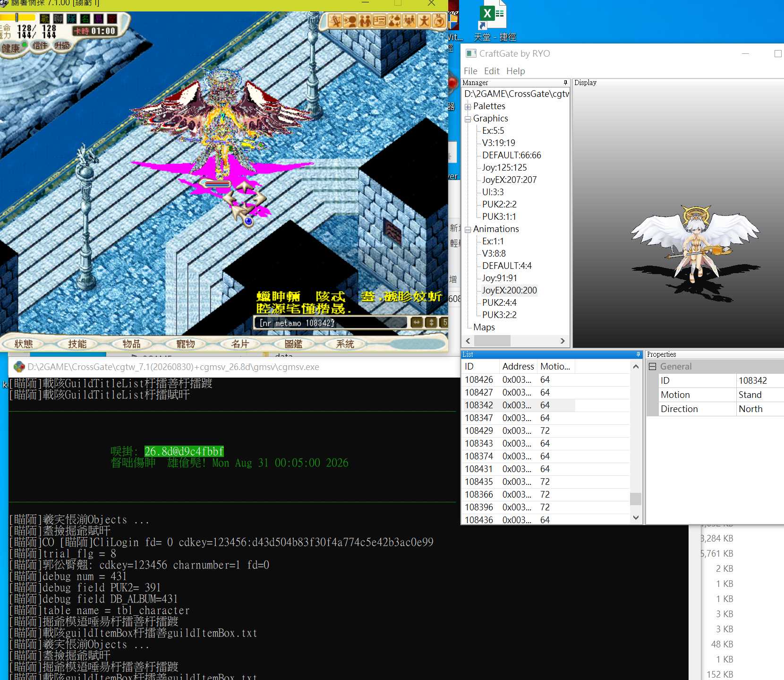Viewport: 784px width, 680px height.
Task: Toggle the 名 name channel indicator
Action: click(85, 18)
